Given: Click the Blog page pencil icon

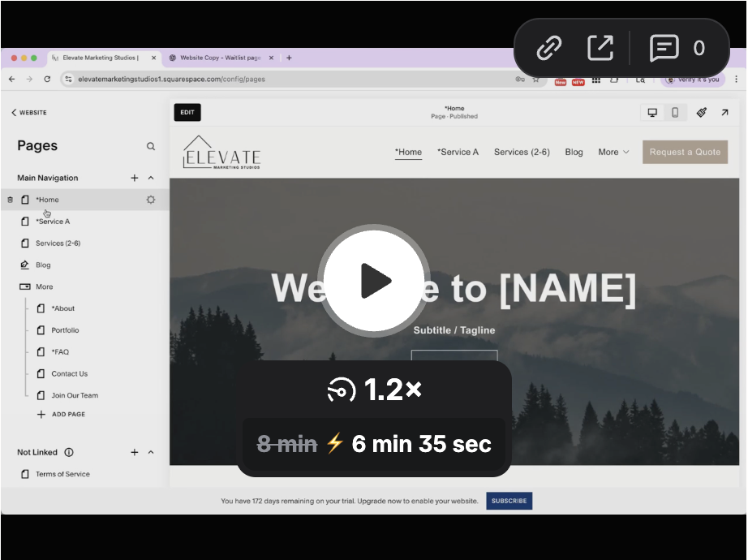Looking at the screenshot, I should pos(25,265).
